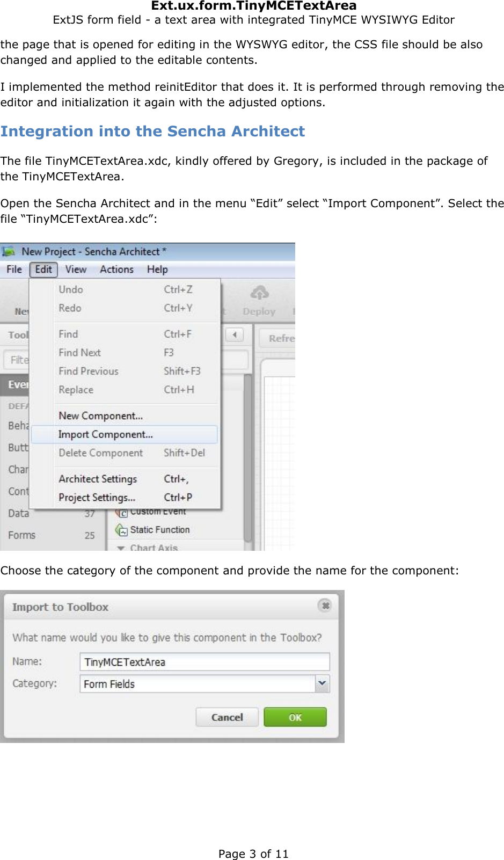
Task: Click the Edit menu
Action: pos(43,269)
